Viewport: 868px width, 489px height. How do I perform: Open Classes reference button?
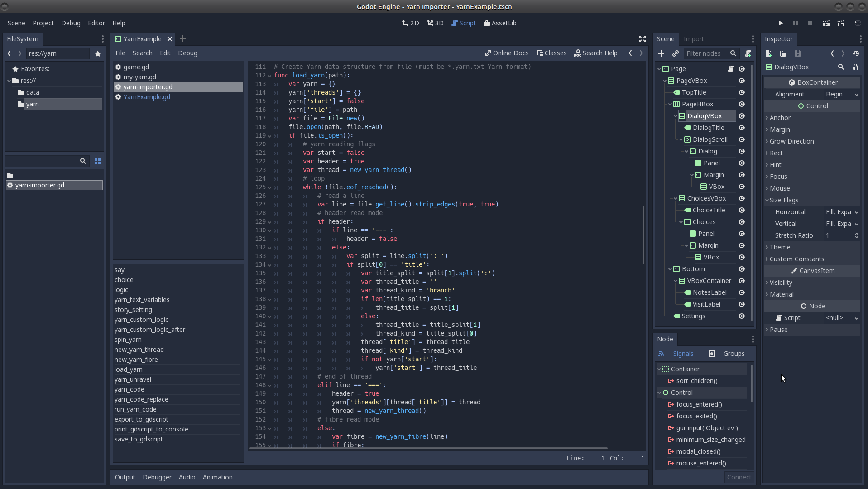click(551, 53)
